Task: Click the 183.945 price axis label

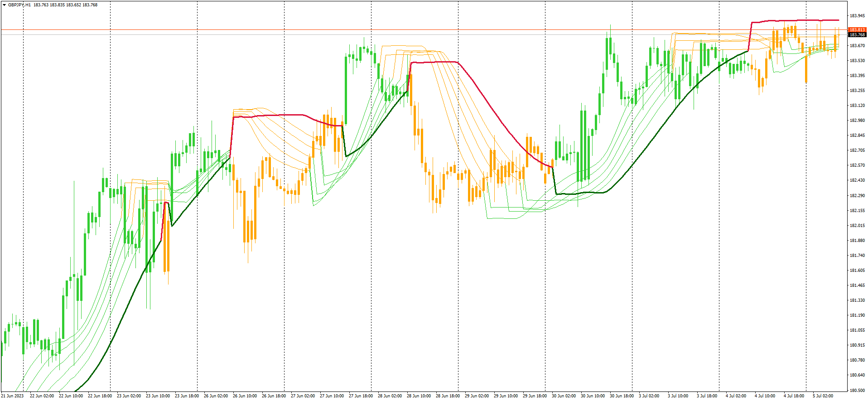Action: [x=857, y=16]
